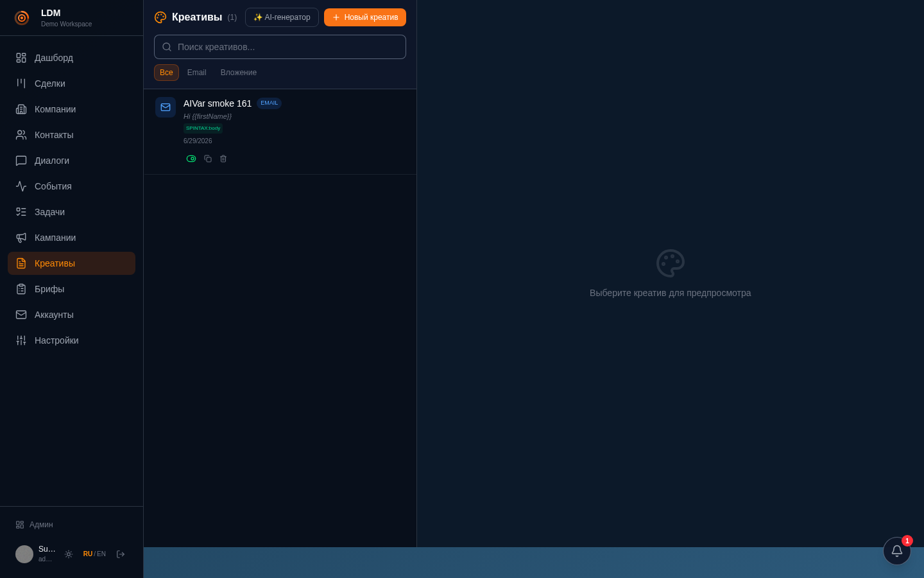
Task: Focus the Поиск креативов search field
Action: pos(280,47)
